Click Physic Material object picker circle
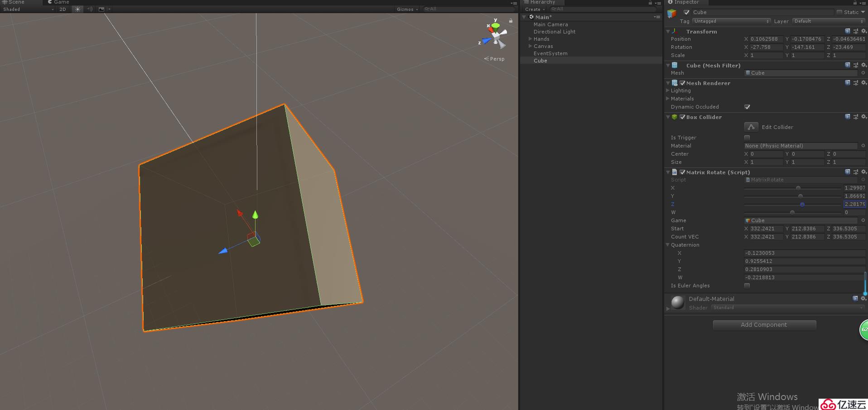The image size is (868, 410). click(x=863, y=146)
